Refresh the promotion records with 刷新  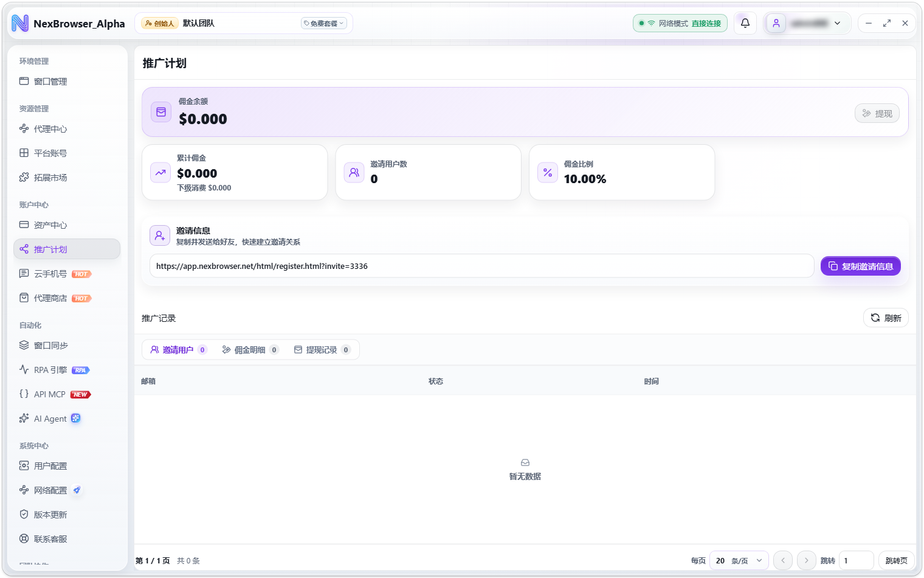886,318
